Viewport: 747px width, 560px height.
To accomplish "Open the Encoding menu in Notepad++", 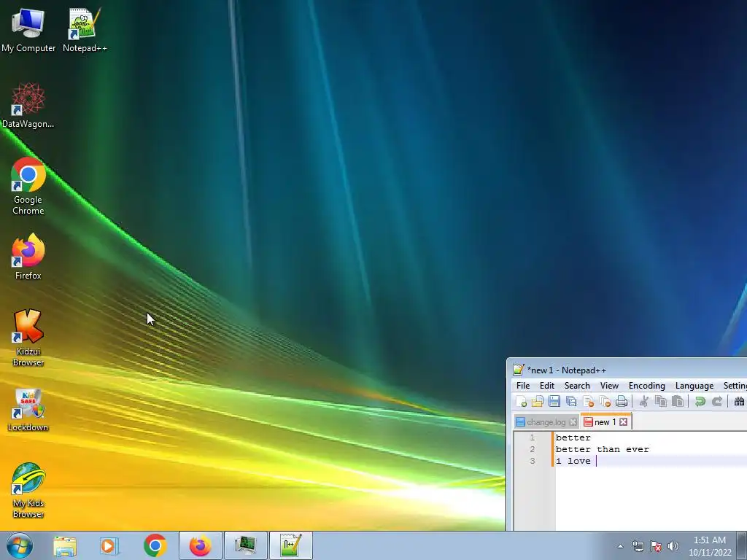I will [646, 386].
